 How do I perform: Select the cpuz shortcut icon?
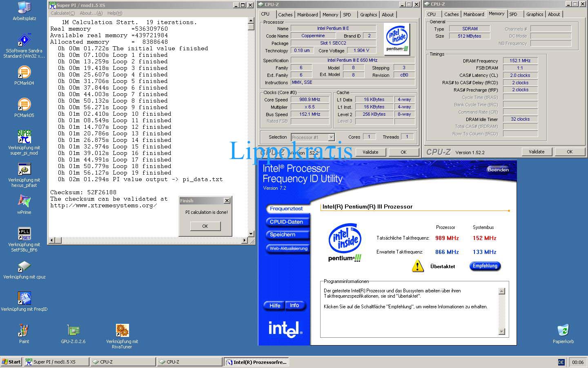click(24, 266)
